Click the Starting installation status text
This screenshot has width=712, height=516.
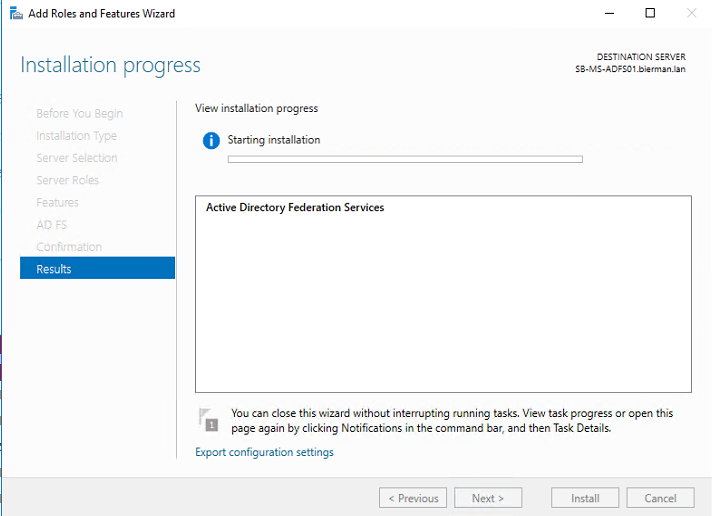(274, 140)
